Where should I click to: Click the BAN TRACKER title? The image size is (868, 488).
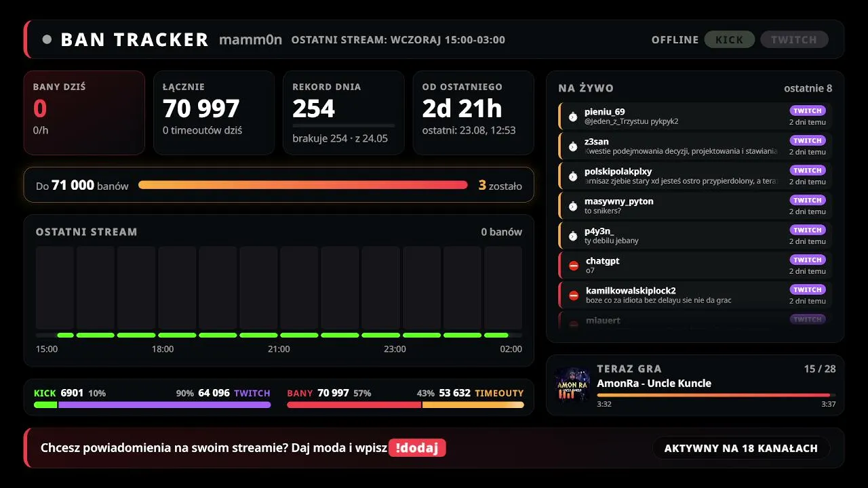tap(134, 39)
